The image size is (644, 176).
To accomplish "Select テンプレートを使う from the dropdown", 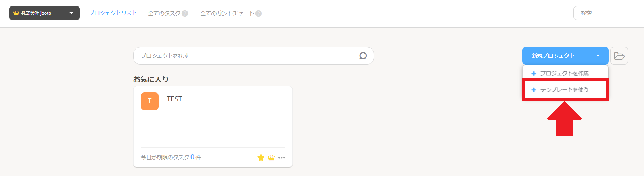I will coord(565,90).
